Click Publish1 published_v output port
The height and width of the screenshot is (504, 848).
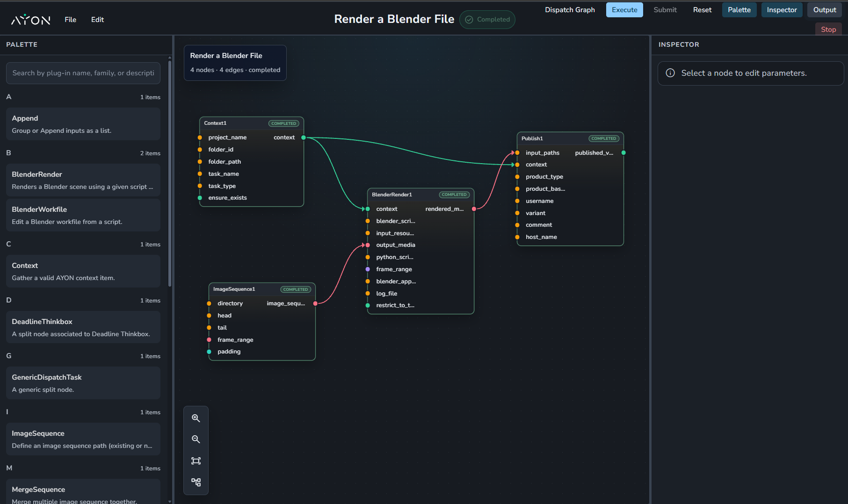click(623, 153)
